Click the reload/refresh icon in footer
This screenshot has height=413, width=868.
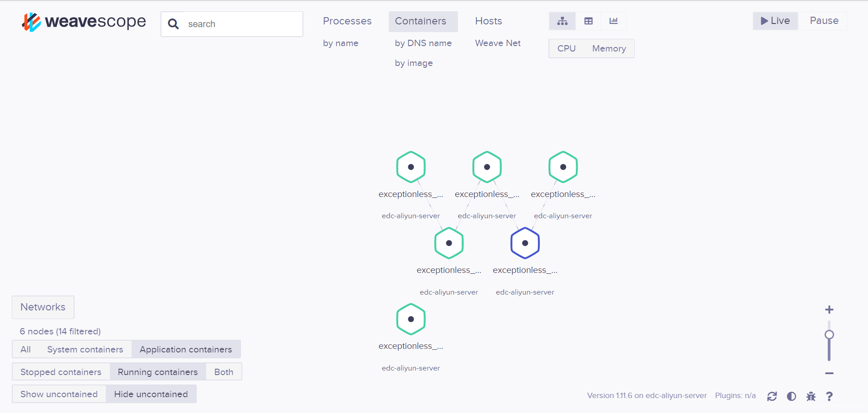(772, 396)
